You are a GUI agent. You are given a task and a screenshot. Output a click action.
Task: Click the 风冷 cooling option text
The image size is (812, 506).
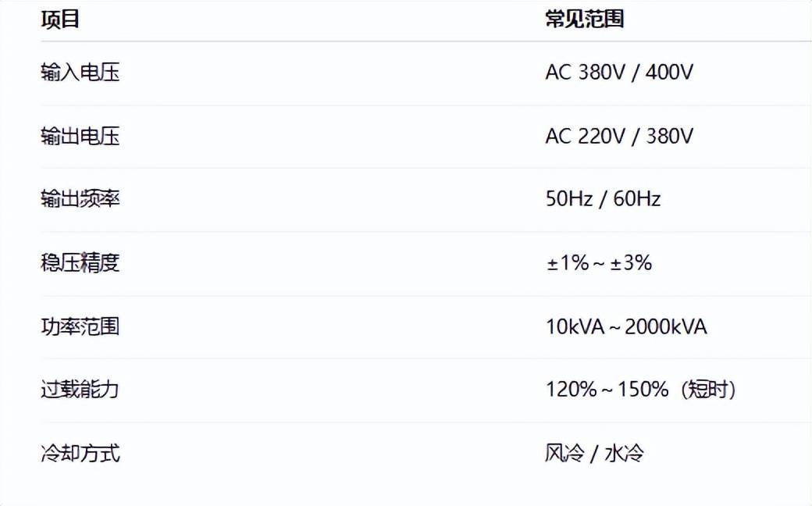pos(564,453)
